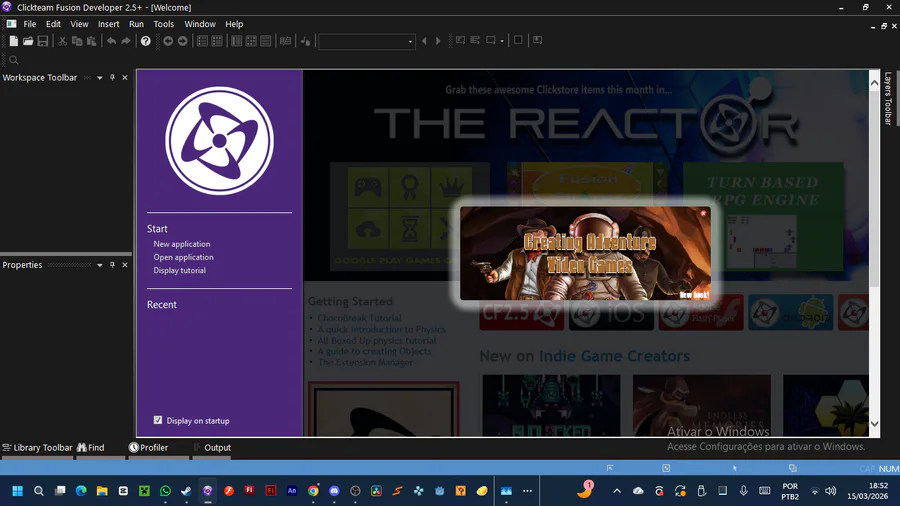Open Steam from the taskbar
This screenshot has width=900, height=506.
[186, 491]
